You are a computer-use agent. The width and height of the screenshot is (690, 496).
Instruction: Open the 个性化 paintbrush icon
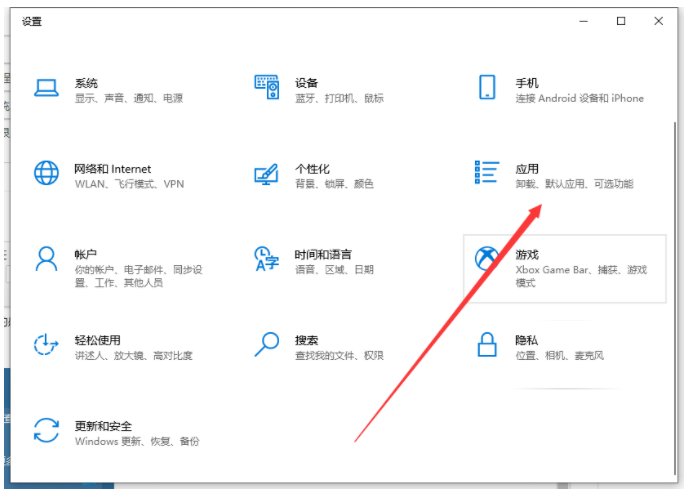tap(267, 173)
